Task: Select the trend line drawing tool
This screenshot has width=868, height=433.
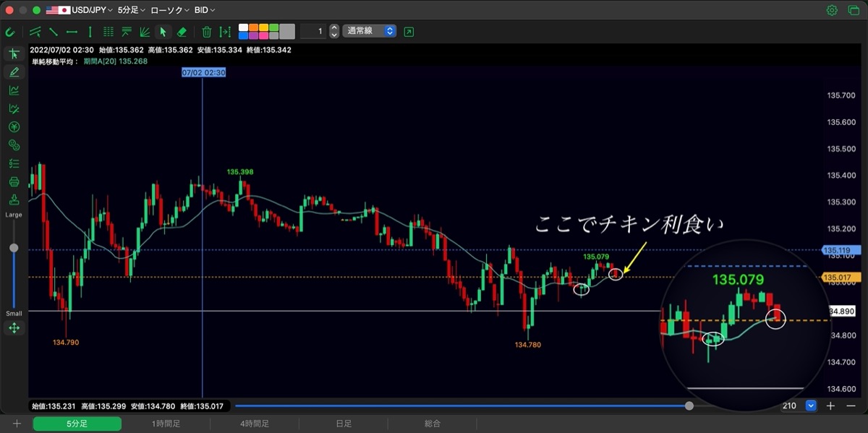Action: (x=54, y=32)
